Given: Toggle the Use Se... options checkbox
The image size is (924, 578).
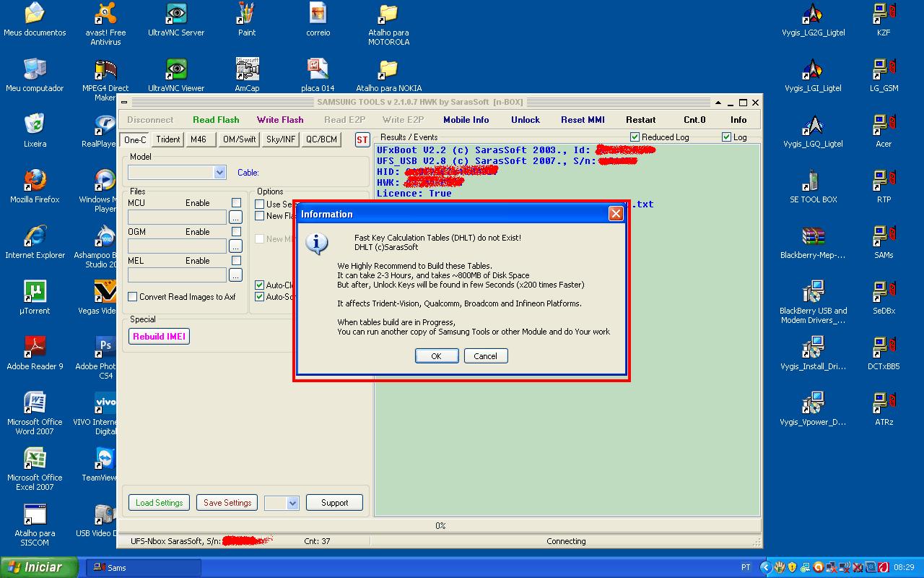Looking at the screenshot, I should (x=259, y=204).
